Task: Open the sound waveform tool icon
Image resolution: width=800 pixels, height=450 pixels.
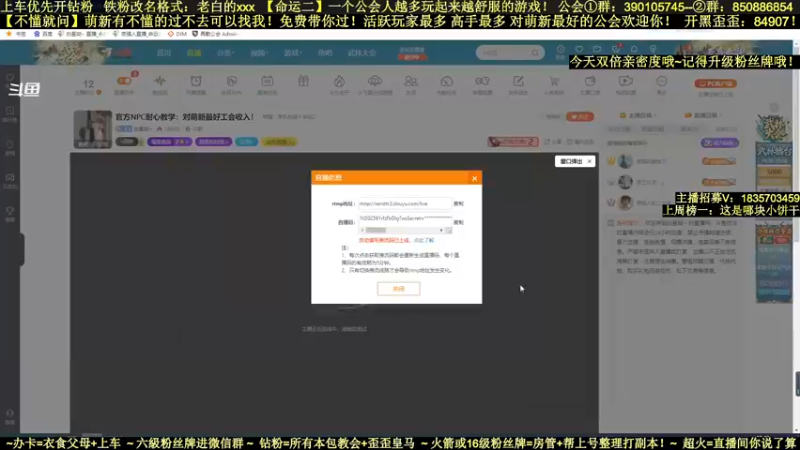Action: pos(160,81)
